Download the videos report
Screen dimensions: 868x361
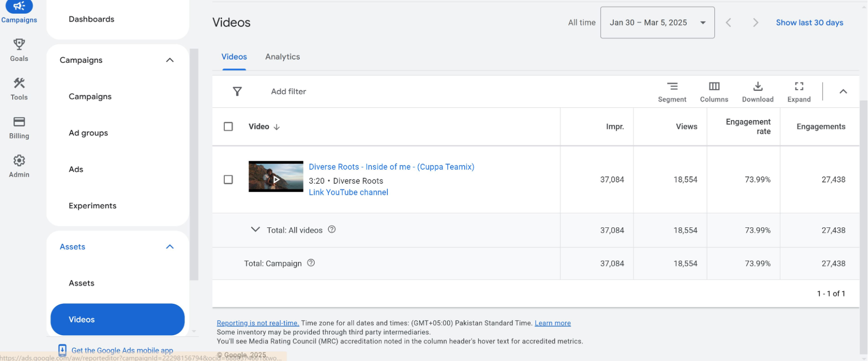(x=757, y=92)
